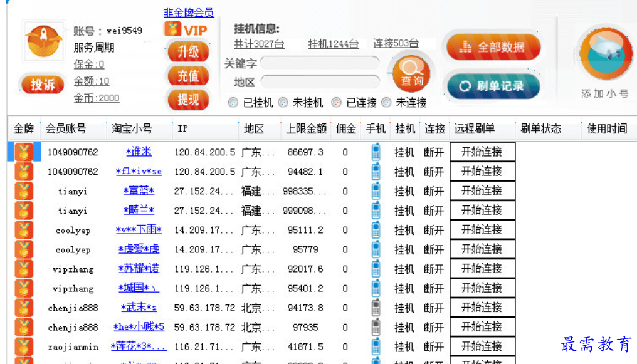Viewport: 637px width, 364px height.
Task: Open the 非金牌会员 link
Action: click(189, 13)
